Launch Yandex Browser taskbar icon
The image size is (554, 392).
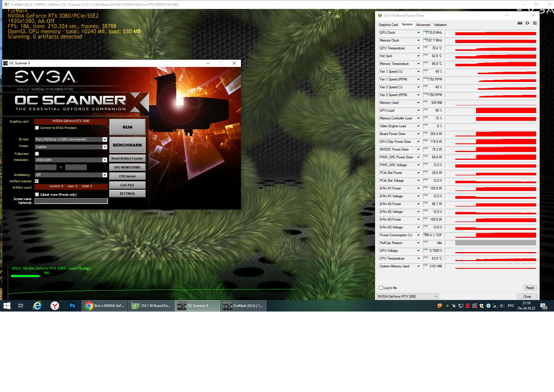click(x=55, y=306)
